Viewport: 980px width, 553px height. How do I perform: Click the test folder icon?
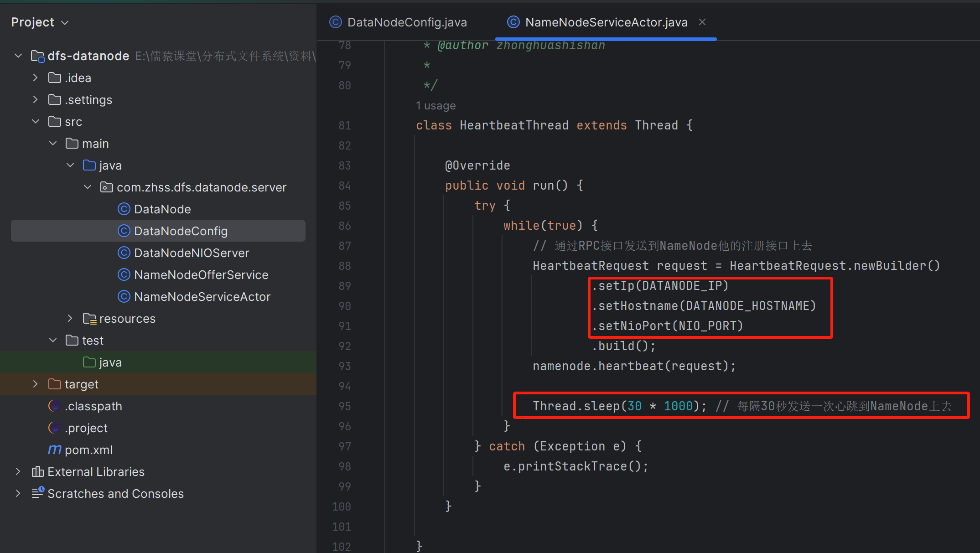[x=72, y=341]
